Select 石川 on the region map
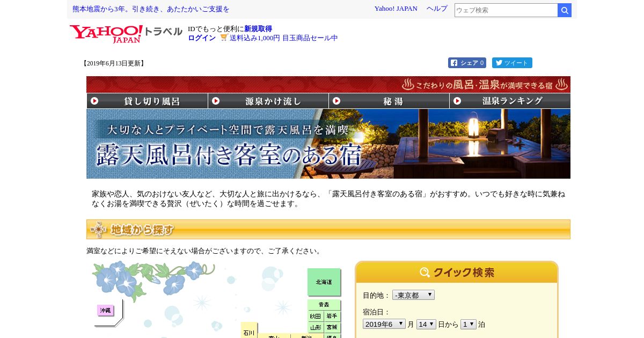This screenshot has height=338, width=644. (x=249, y=330)
